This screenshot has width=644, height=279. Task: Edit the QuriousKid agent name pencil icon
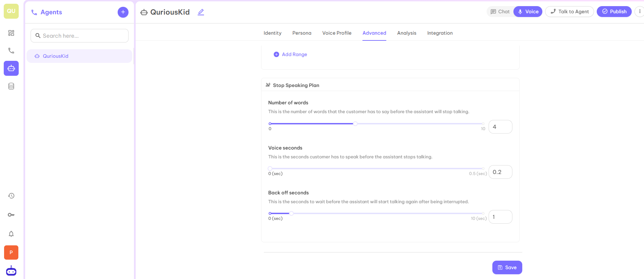point(201,12)
